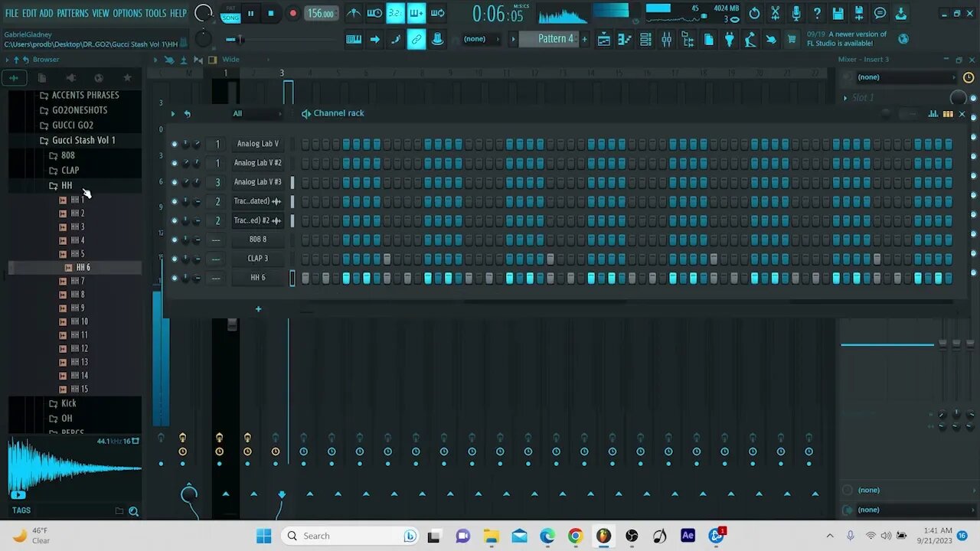Viewport: 980px width, 551px height.
Task: Toggle the link to controller chain icon
Action: click(x=416, y=39)
